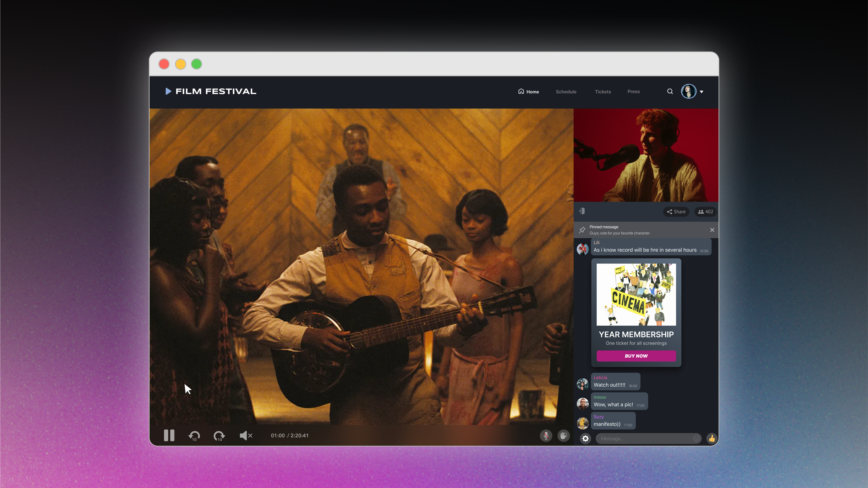Collapse the chat side panel icon
The image size is (868, 488).
tap(582, 211)
